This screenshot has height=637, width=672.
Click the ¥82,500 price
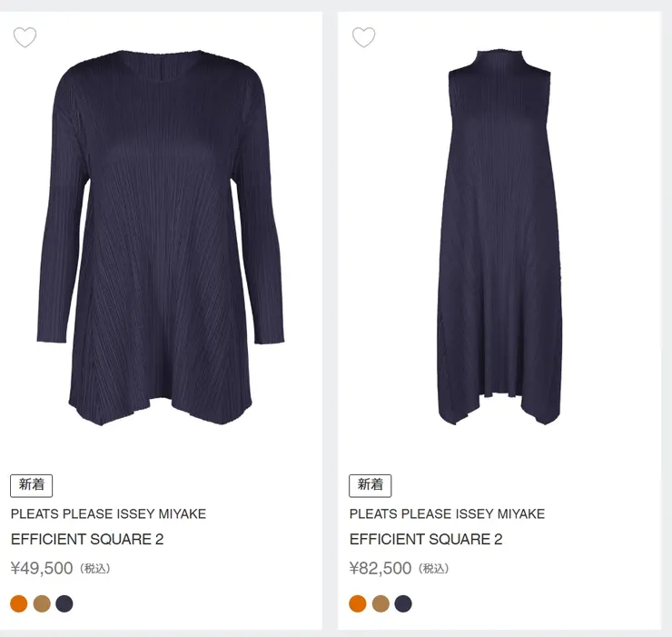click(x=380, y=569)
